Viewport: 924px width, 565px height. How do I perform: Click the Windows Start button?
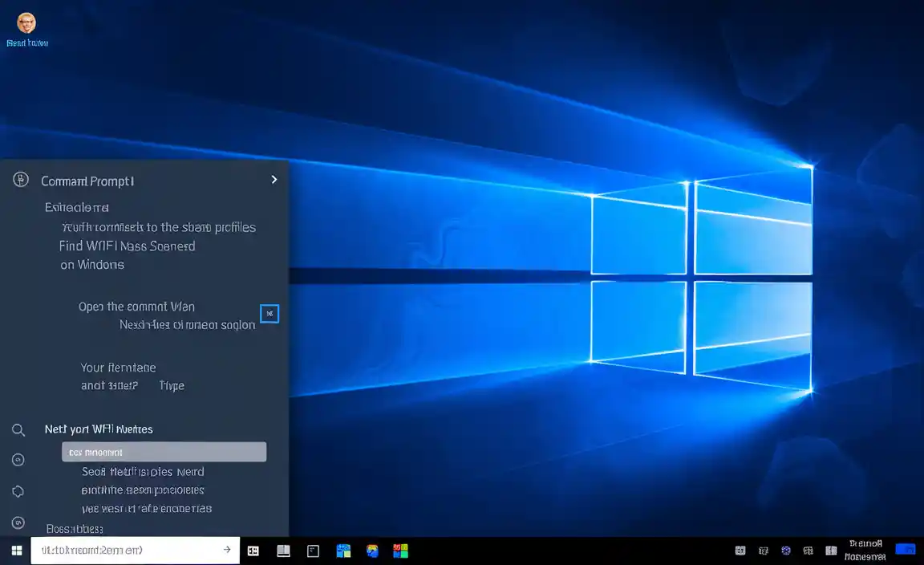[x=16, y=551]
